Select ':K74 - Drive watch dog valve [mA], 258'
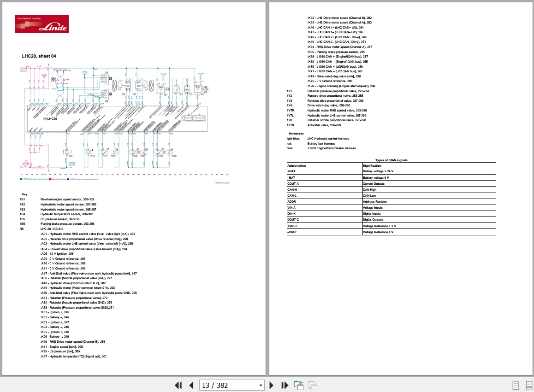The height and width of the screenshot is (392, 534). coord(334,76)
